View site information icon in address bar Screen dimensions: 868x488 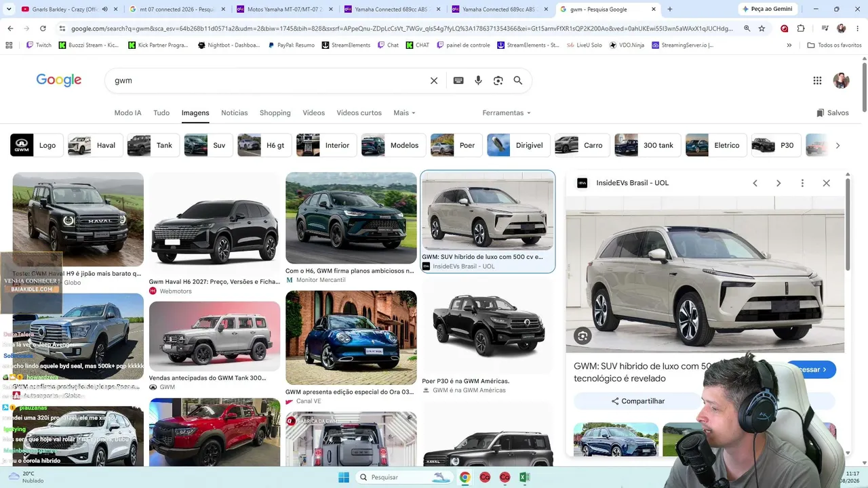62,28
